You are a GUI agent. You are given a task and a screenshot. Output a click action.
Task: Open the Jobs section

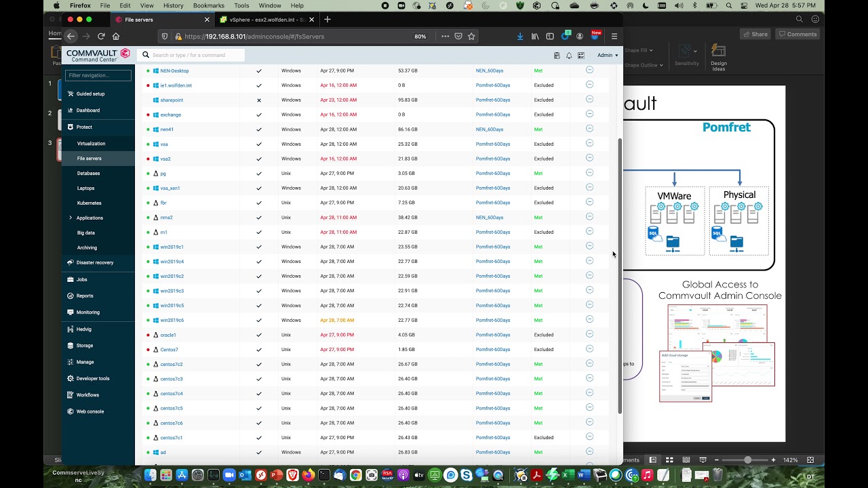click(81, 279)
